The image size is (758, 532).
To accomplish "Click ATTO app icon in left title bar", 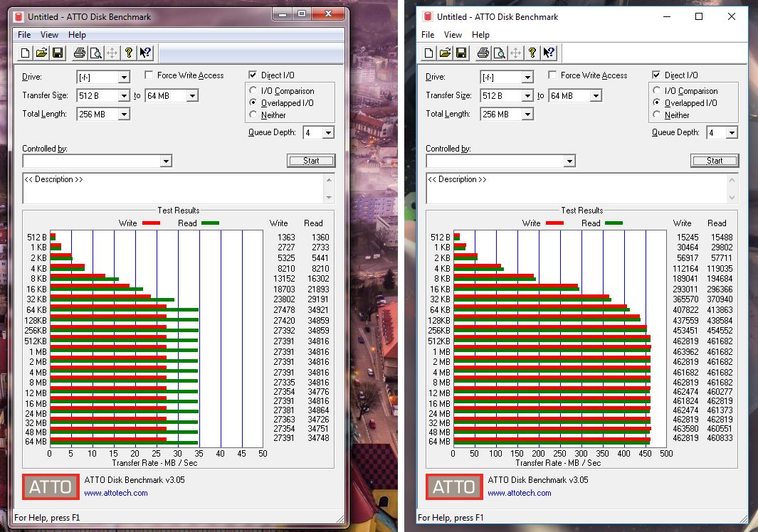I will [x=19, y=17].
